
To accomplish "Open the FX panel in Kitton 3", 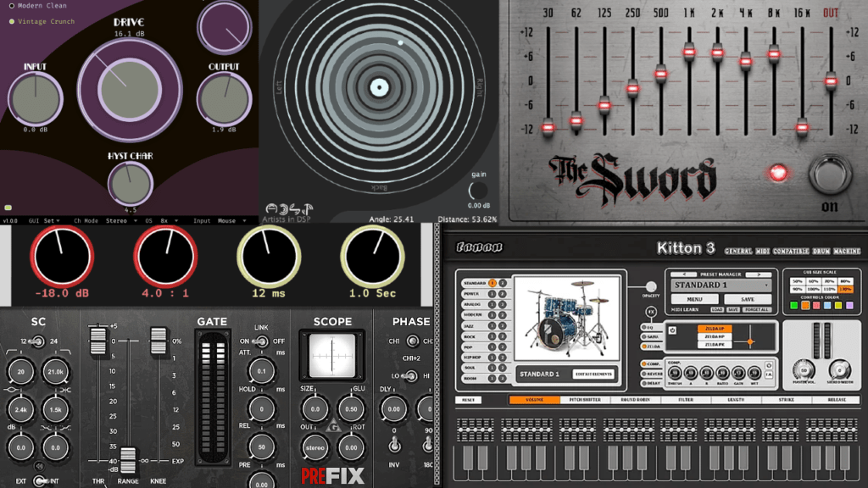I will click(650, 312).
